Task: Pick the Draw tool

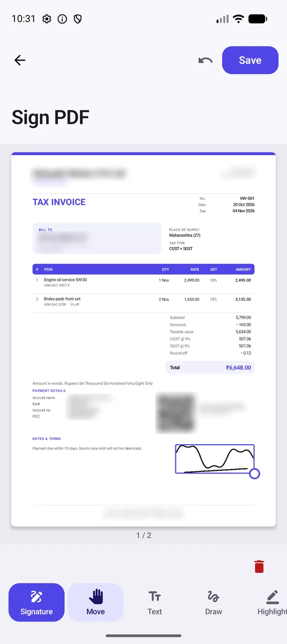Action: (214, 603)
